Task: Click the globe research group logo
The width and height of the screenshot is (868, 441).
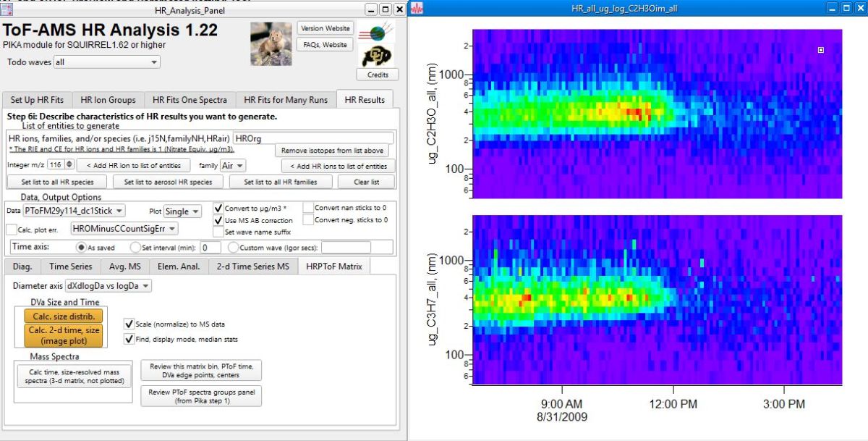Action: point(378,33)
